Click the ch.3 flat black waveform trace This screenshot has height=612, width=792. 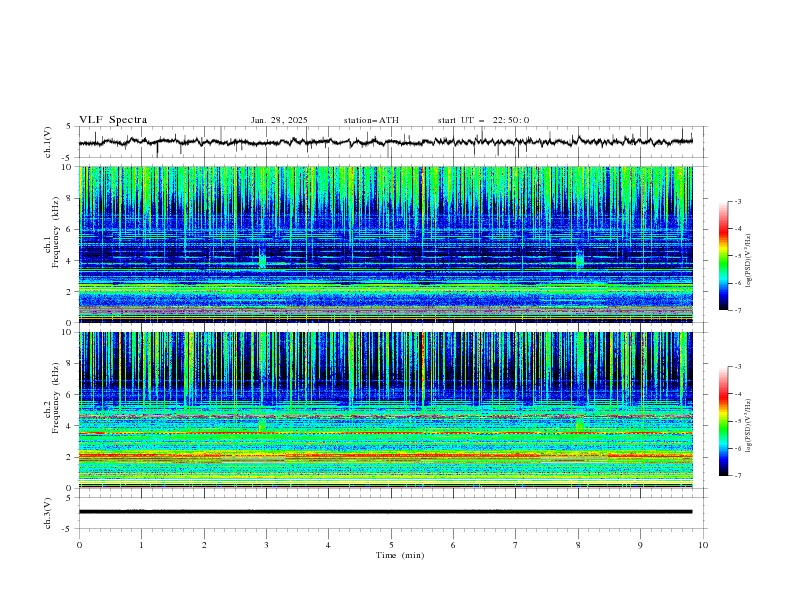(385, 512)
